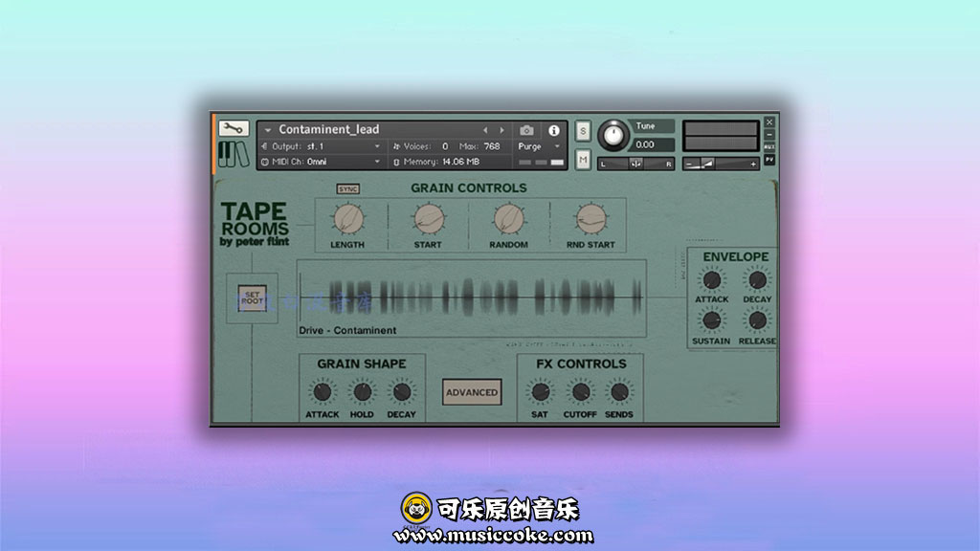Image resolution: width=980 pixels, height=551 pixels.
Task: Click the Envelope DECAY knob
Action: [x=757, y=280]
